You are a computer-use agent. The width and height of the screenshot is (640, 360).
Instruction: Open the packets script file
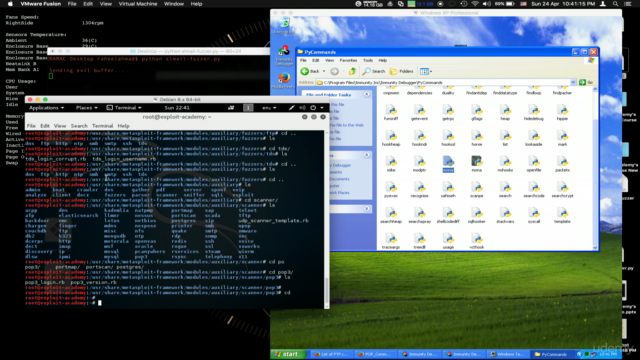point(562,163)
